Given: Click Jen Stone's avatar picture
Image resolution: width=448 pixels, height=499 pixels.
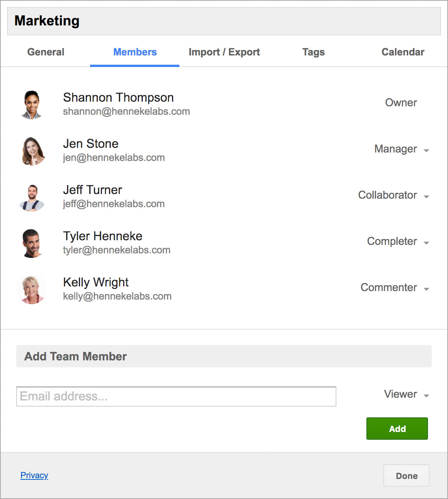Looking at the screenshot, I should pyautogui.click(x=32, y=151).
